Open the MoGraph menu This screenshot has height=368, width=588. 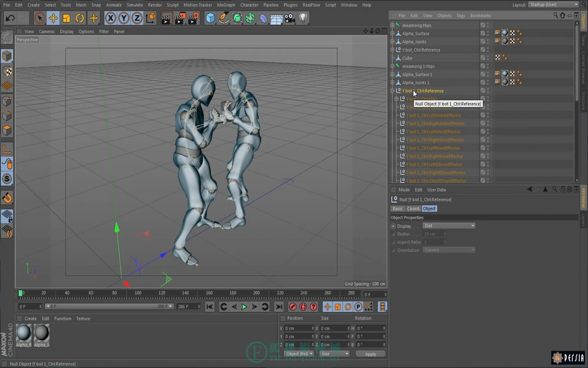point(226,5)
